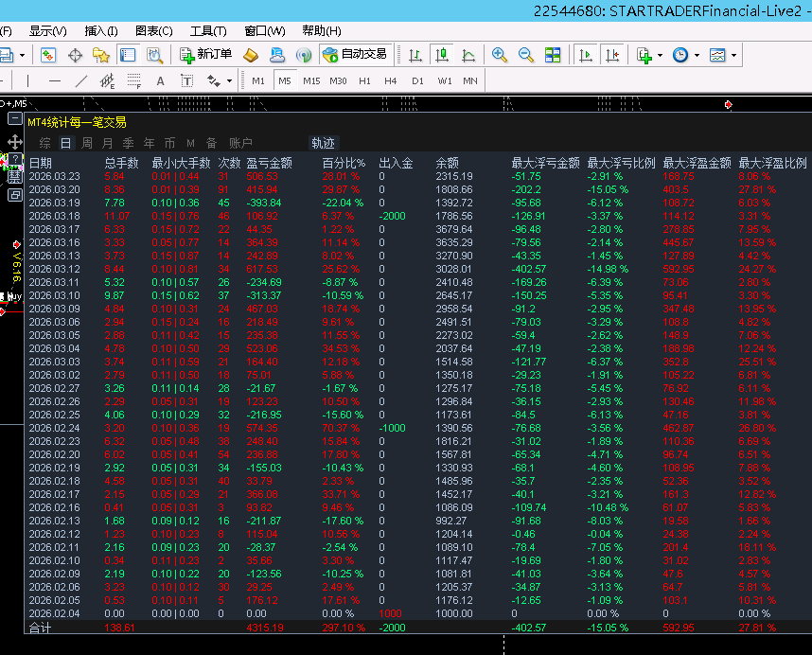Viewport: 812px width, 655px height.
Task: Open the 图表(C) menu
Action: point(154,31)
